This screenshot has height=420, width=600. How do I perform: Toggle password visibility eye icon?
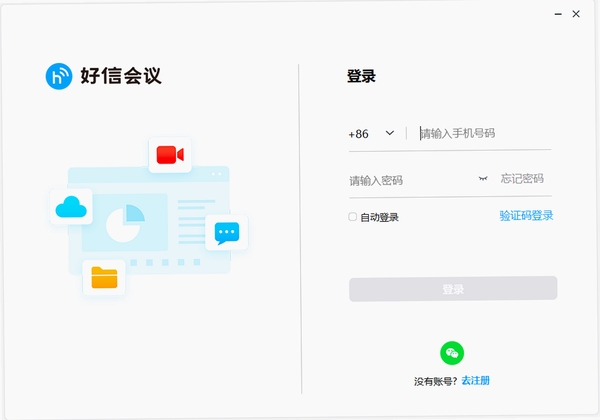tap(483, 179)
